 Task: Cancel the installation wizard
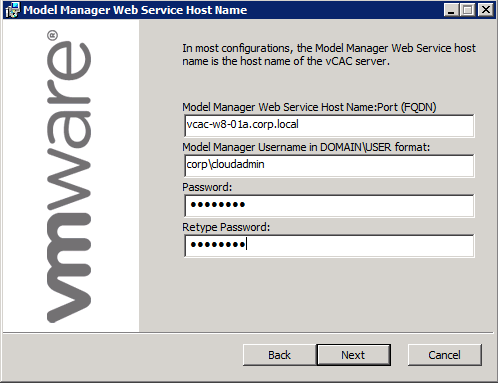coord(445,355)
